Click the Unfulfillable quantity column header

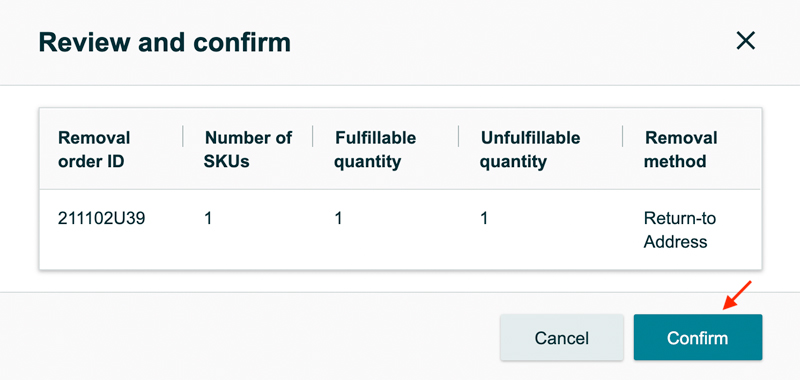530,149
